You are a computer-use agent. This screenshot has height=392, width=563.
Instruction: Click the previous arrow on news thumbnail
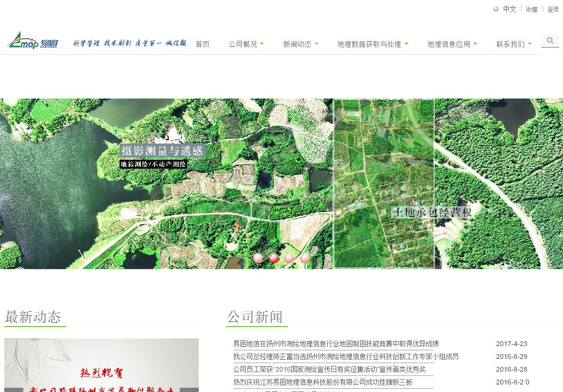[14, 390]
